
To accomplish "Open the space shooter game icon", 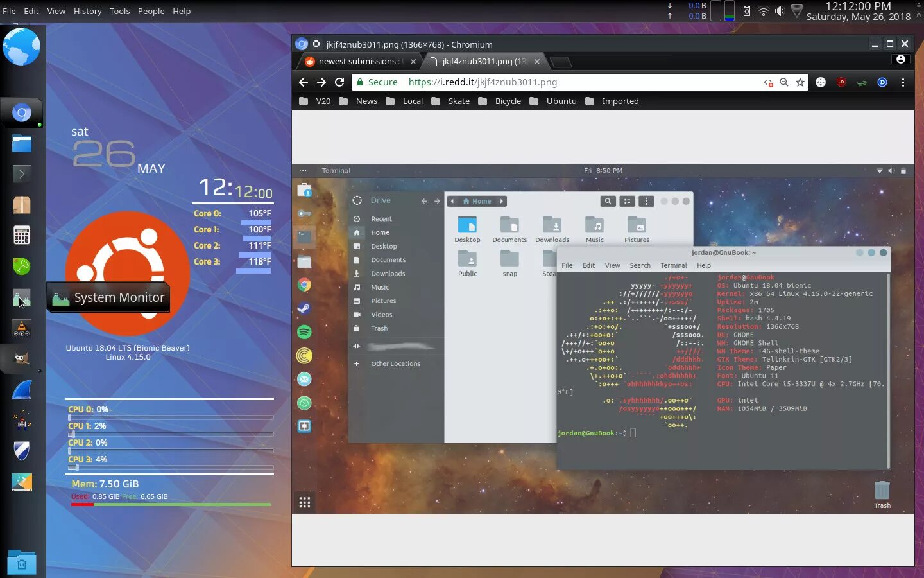I will 22,421.
